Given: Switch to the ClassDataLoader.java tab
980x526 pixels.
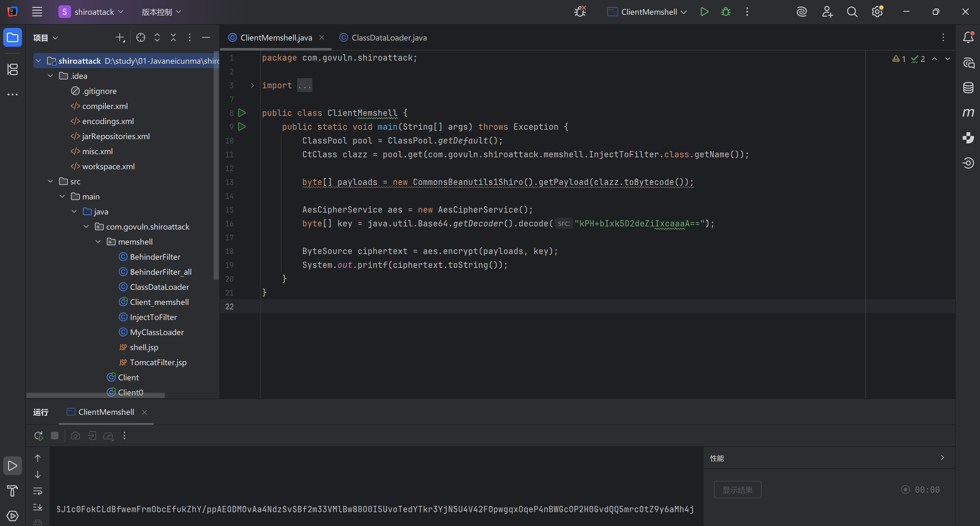Looking at the screenshot, I should [x=388, y=38].
